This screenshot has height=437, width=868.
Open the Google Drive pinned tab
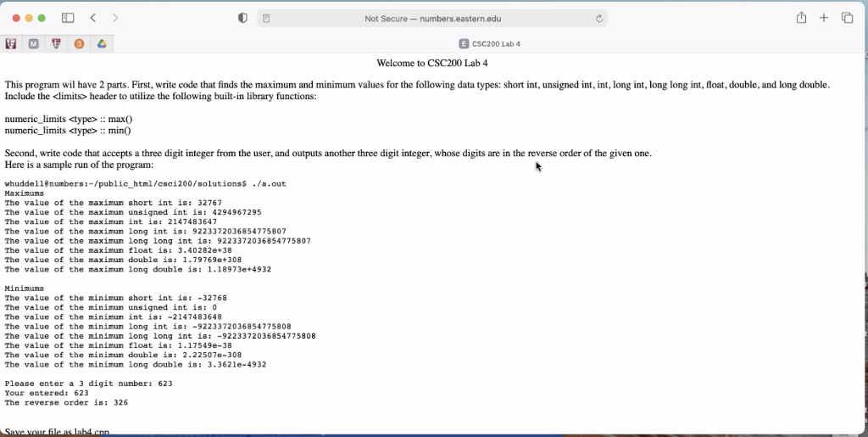(x=102, y=44)
